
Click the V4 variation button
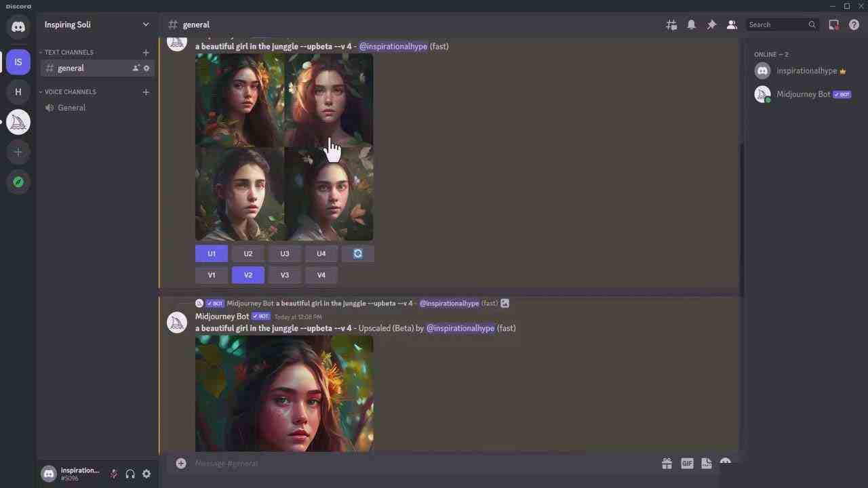click(321, 274)
